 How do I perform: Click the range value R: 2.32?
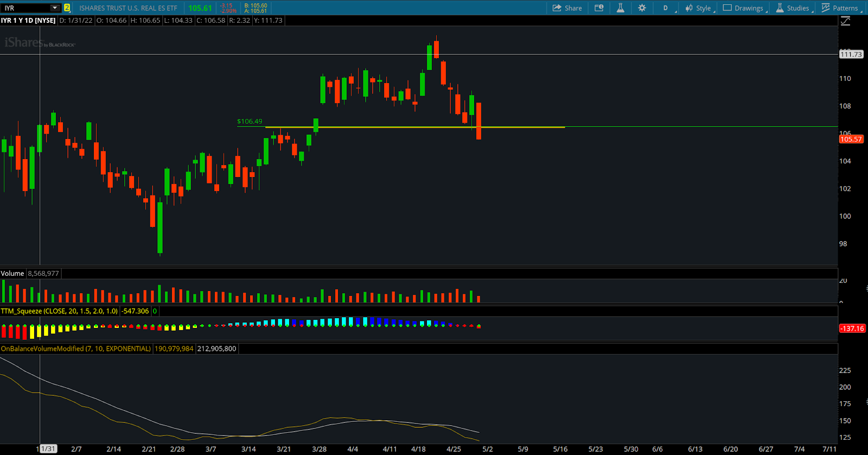(239, 20)
